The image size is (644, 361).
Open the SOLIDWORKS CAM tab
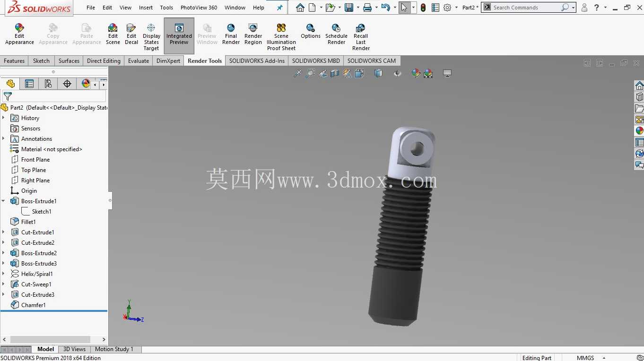pyautogui.click(x=372, y=60)
